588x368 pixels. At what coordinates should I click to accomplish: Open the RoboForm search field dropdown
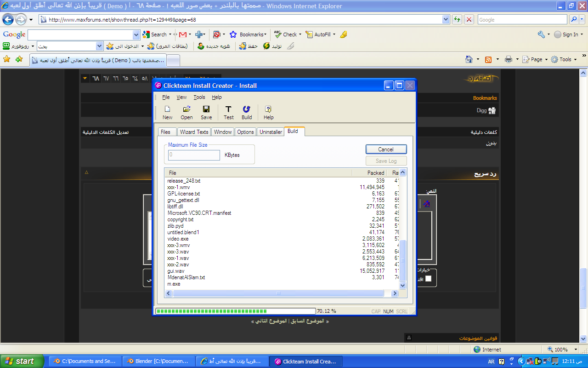point(100,46)
